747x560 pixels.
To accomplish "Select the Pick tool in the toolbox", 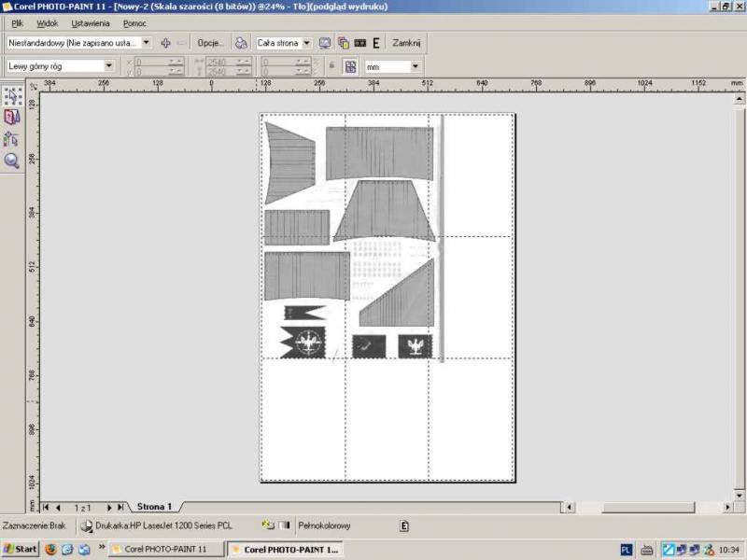I will (x=13, y=95).
